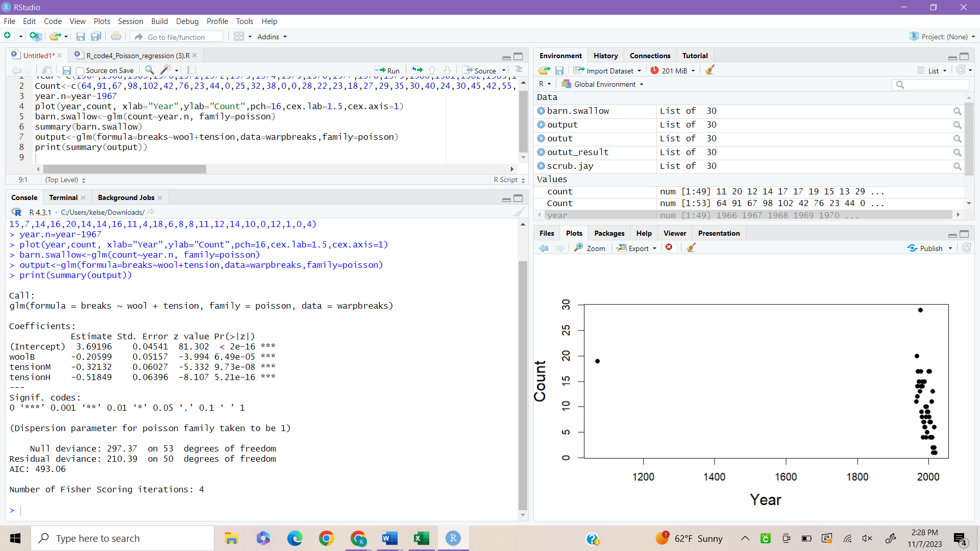Load workspace icon in Environment pane
The height and width of the screenshot is (551, 980).
click(x=544, y=70)
